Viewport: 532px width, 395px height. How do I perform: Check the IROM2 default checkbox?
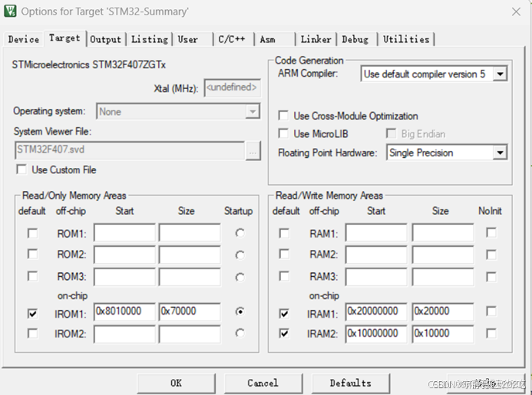[32, 334]
